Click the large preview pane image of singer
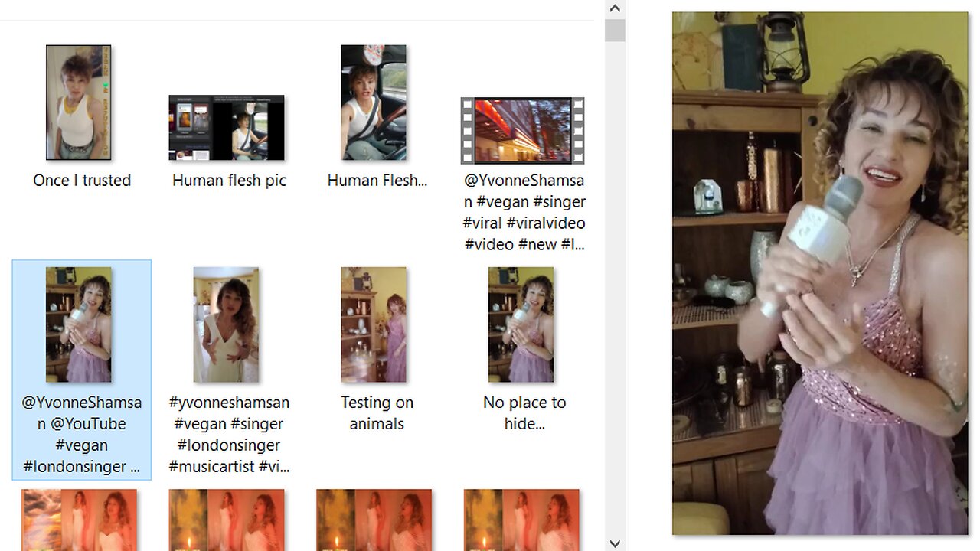Viewport: 980px width, 551px height. tap(820, 273)
